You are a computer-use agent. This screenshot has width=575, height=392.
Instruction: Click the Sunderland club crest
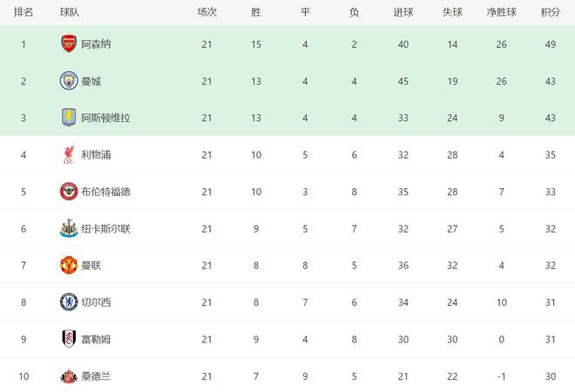[x=69, y=377]
